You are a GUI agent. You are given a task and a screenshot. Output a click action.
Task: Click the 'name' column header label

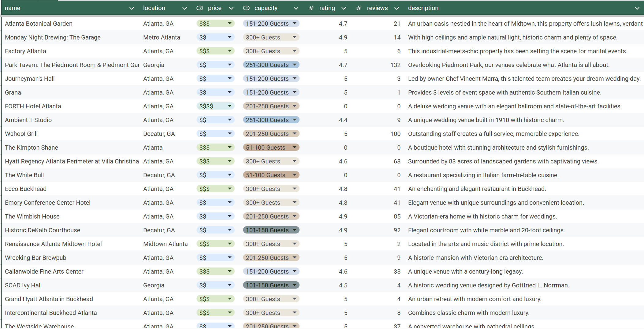point(13,8)
